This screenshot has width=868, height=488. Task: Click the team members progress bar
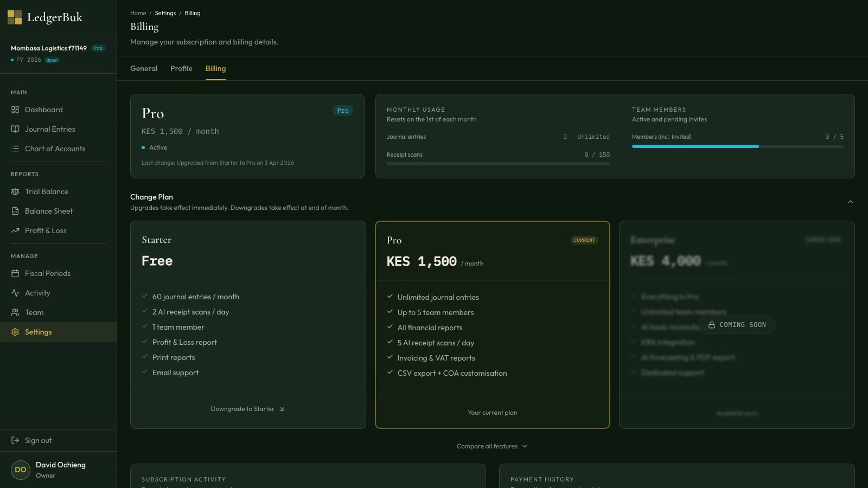[737, 146]
